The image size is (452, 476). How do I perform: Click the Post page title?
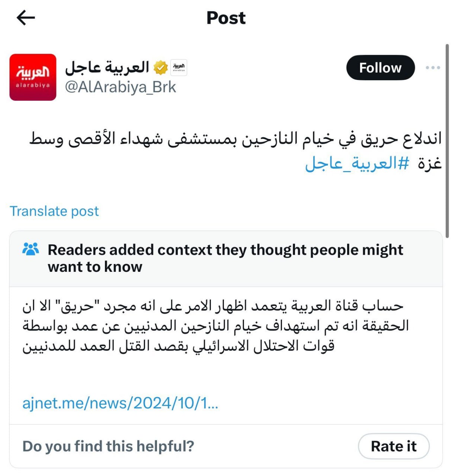tap(226, 18)
